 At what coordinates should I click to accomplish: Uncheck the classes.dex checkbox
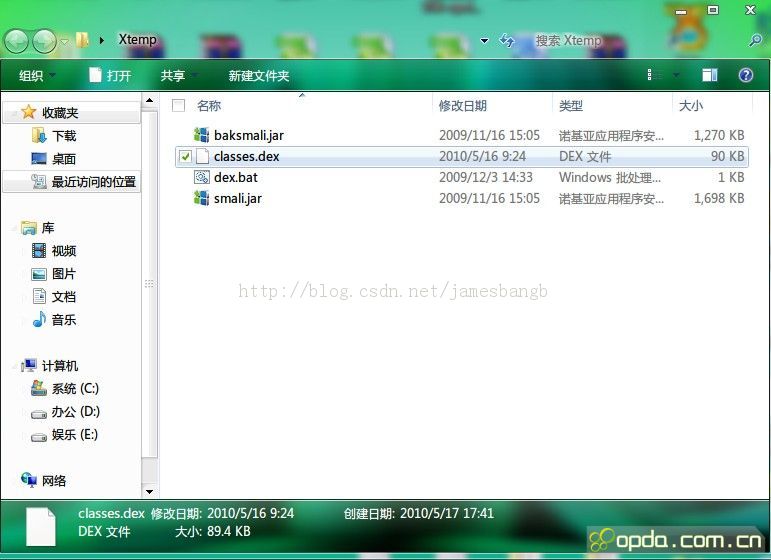click(185, 156)
